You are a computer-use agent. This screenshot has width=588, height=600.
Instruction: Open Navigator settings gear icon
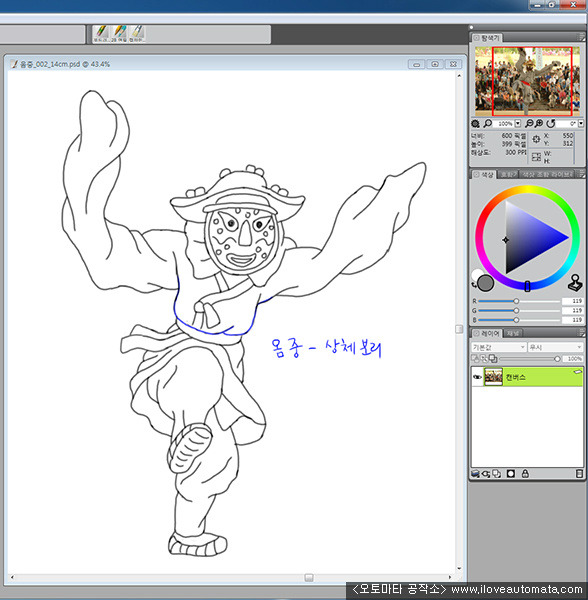click(475, 124)
